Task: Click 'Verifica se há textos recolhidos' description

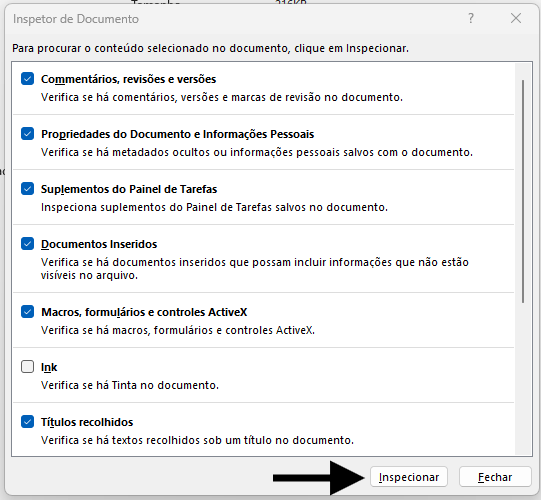Action: tap(197, 440)
